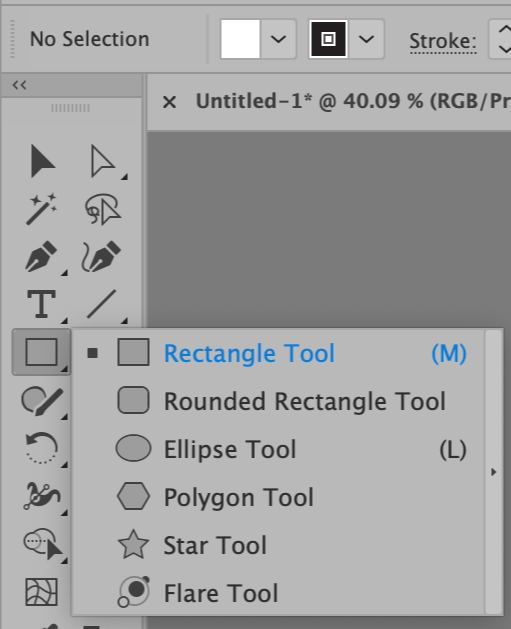Image resolution: width=511 pixels, height=629 pixels.
Task: Click the black stroke color swatch
Action: [x=328, y=39]
